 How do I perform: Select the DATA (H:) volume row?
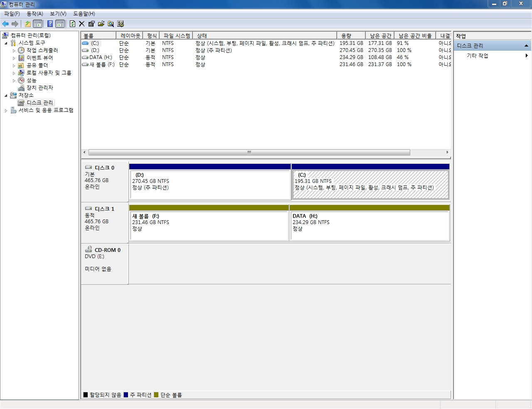266,57
